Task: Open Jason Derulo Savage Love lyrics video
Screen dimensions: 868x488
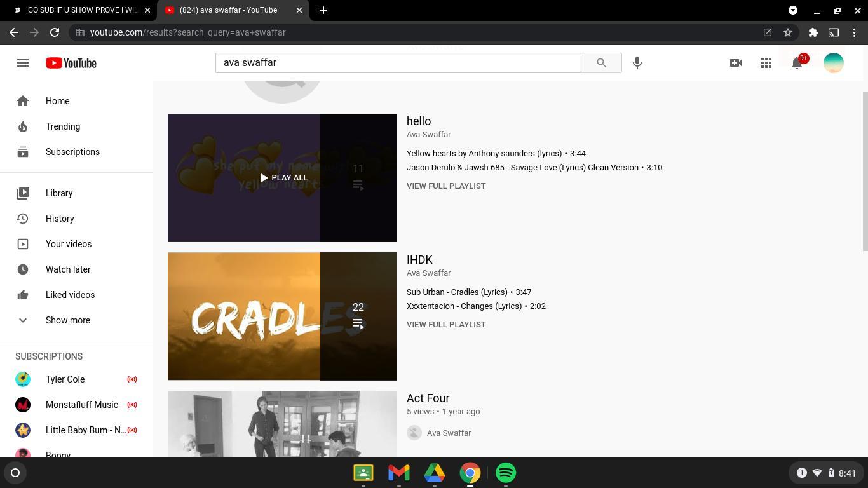Action: coord(534,168)
